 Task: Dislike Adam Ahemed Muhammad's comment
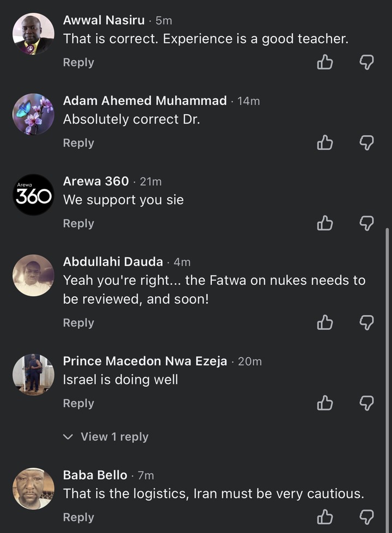coord(367,143)
